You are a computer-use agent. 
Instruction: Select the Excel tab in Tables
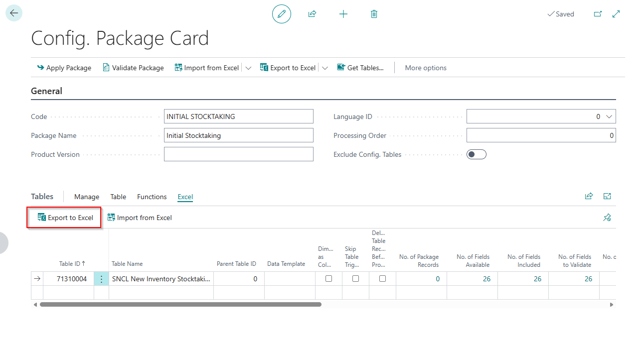pyautogui.click(x=185, y=197)
